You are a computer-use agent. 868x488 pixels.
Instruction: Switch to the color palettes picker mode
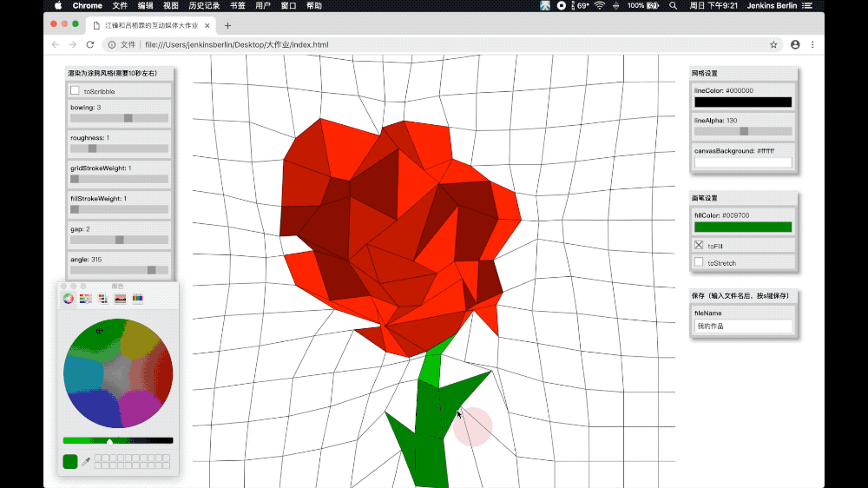tap(103, 299)
